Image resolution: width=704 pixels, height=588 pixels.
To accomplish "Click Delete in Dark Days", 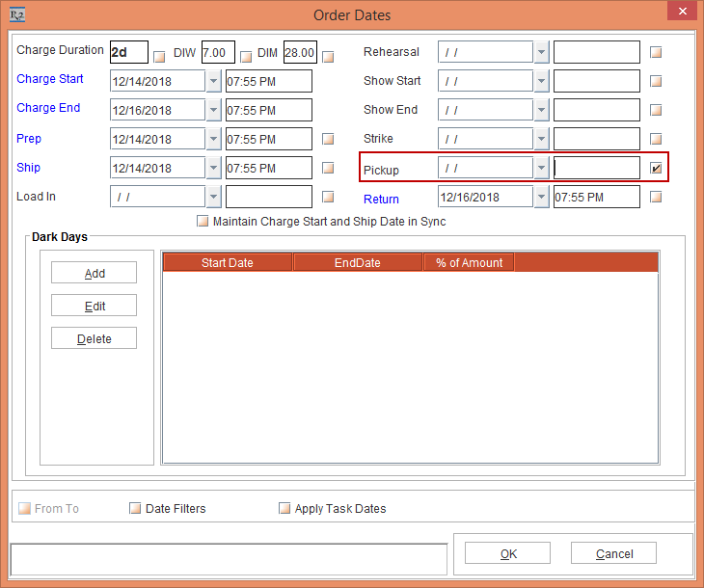I will coord(94,338).
